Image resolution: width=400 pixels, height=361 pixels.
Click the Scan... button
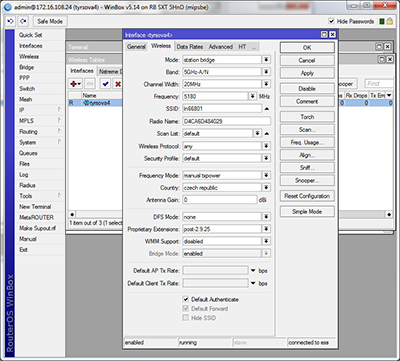[x=307, y=130]
